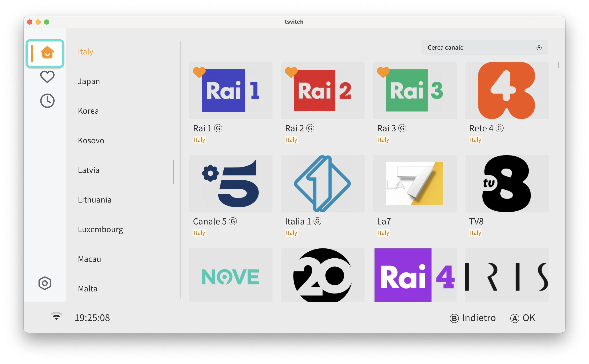Open the Italia 1 channel logo
This screenshot has width=589, height=364.
(x=322, y=183)
